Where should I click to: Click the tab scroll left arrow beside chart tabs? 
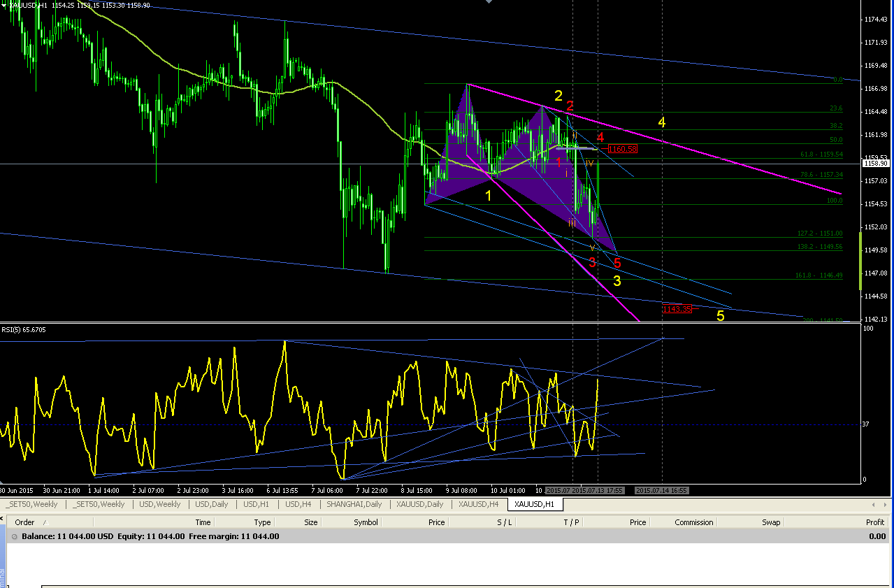click(x=872, y=504)
